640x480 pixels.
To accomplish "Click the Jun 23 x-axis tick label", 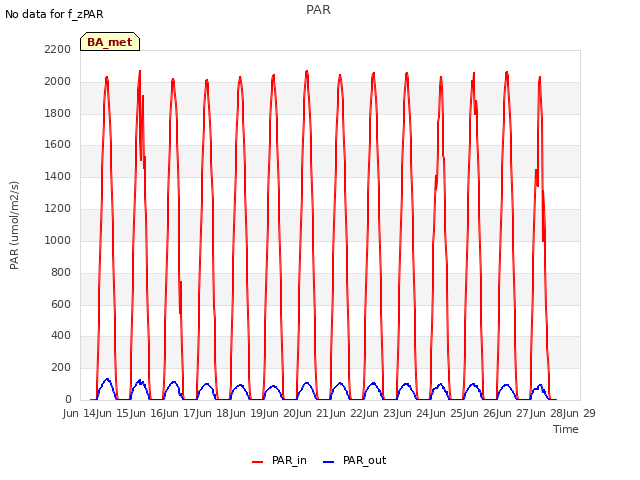I will pos(380,413).
